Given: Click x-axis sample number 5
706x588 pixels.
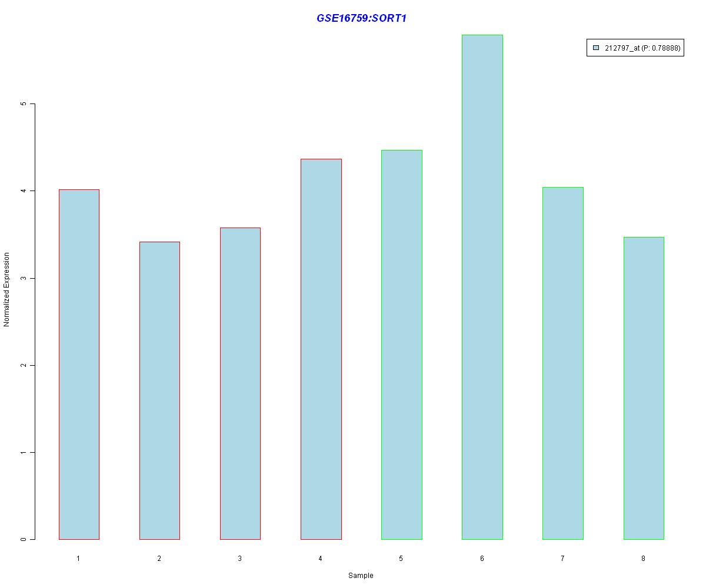Looking at the screenshot, I should click(x=401, y=558).
